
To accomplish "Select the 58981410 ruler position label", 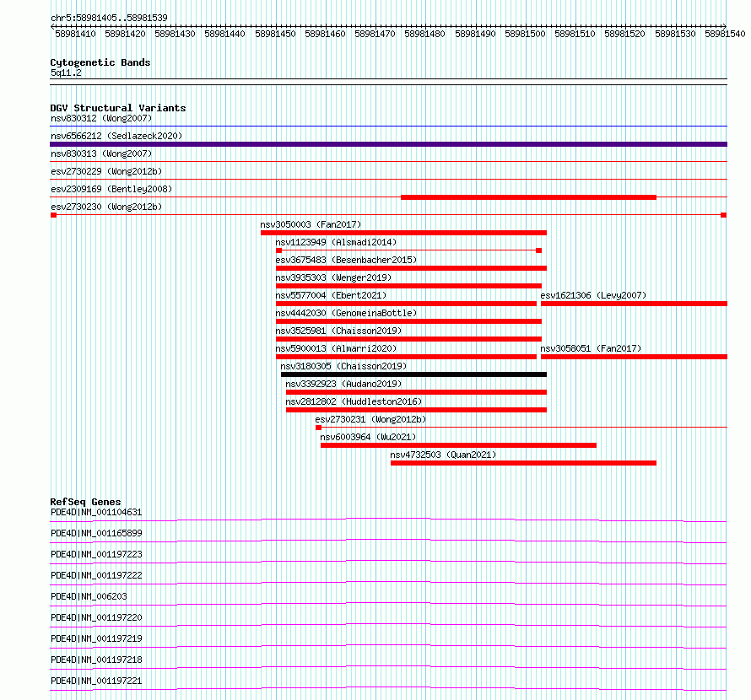I will tap(75, 34).
